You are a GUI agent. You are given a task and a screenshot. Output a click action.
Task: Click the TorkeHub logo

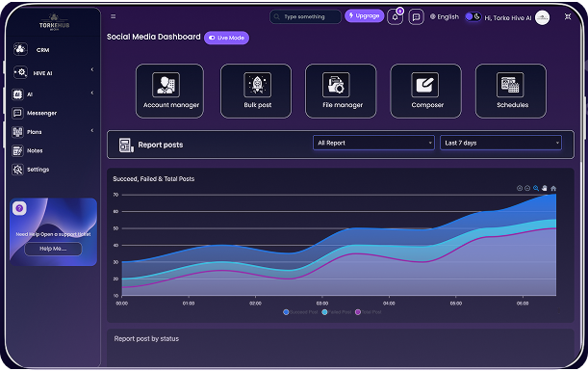55,22
